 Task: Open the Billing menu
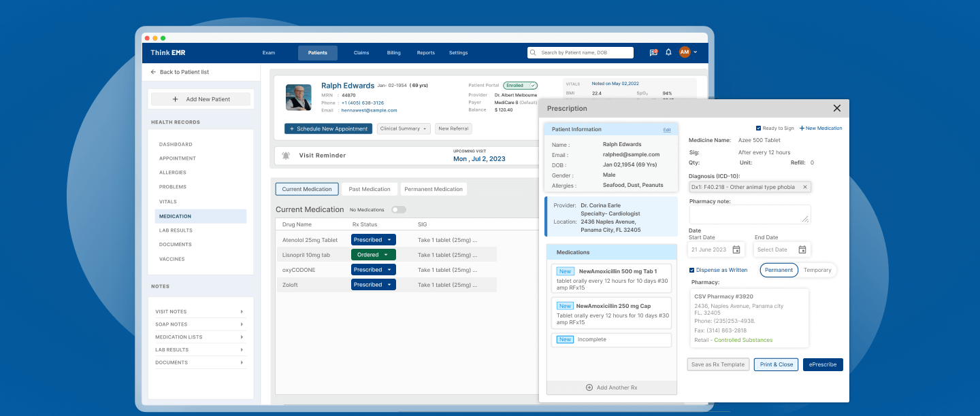tap(393, 53)
